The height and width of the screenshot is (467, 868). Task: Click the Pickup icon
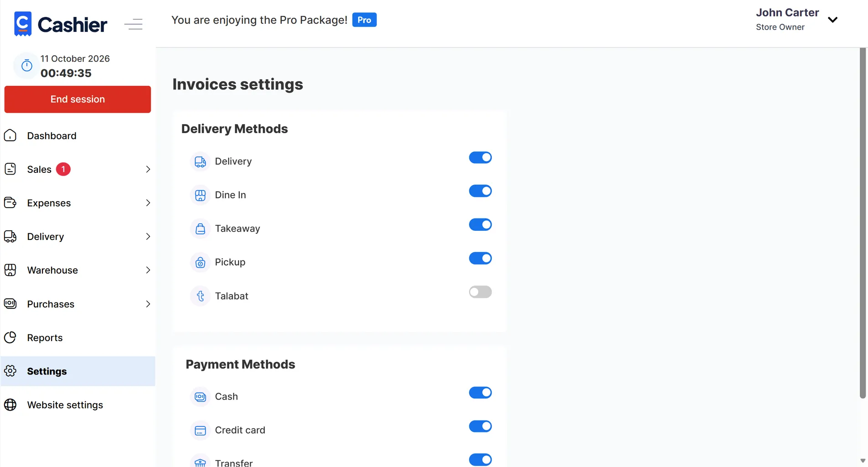tap(200, 262)
